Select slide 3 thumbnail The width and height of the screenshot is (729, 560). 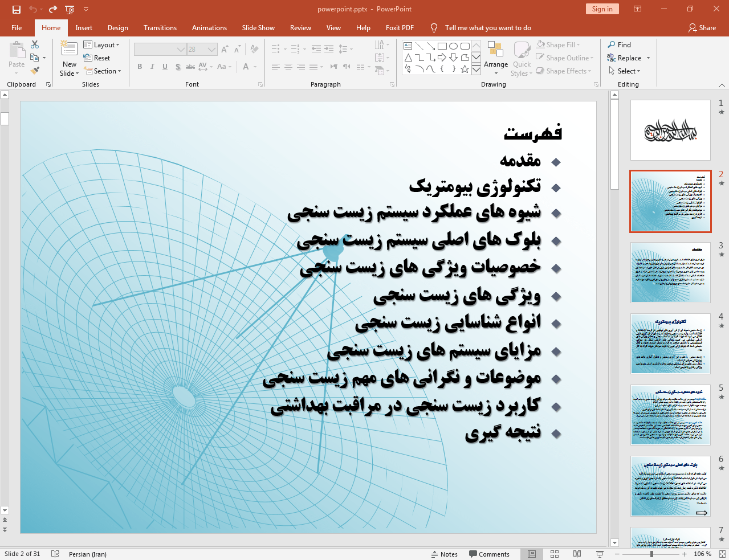click(x=670, y=273)
